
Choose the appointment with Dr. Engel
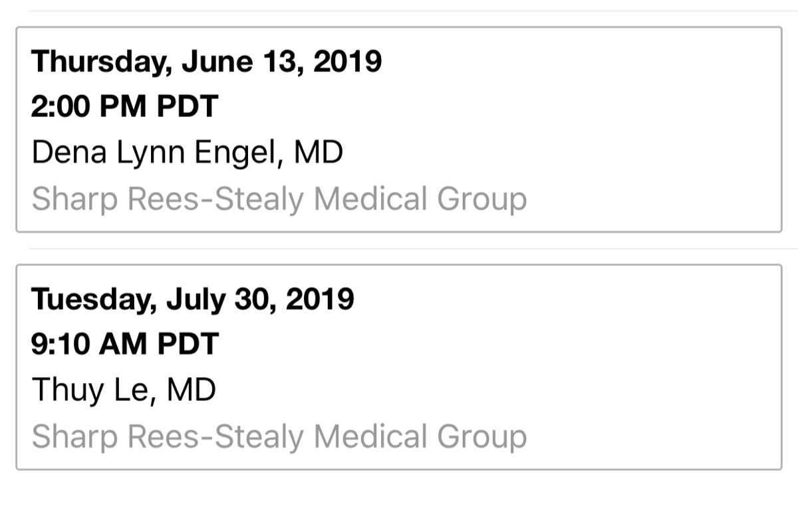click(399, 130)
